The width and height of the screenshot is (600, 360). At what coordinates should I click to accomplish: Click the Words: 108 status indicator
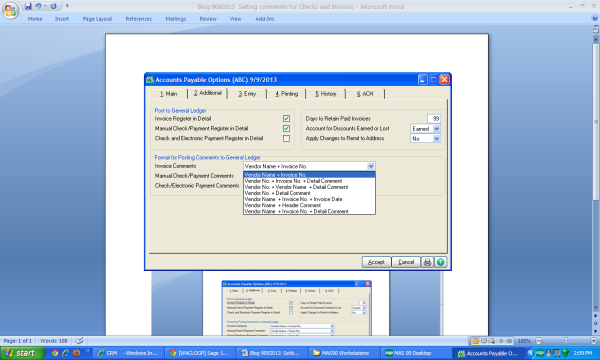(x=54, y=341)
